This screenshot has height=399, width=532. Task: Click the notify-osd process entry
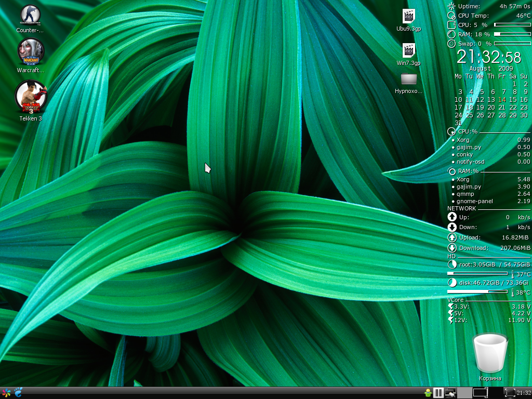[471, 162]
